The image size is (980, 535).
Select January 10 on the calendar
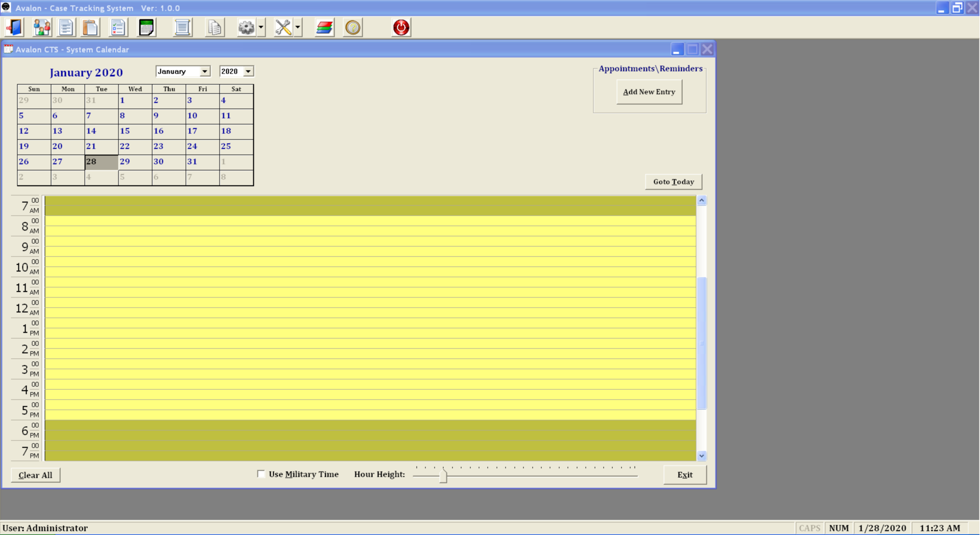[202, 115]
